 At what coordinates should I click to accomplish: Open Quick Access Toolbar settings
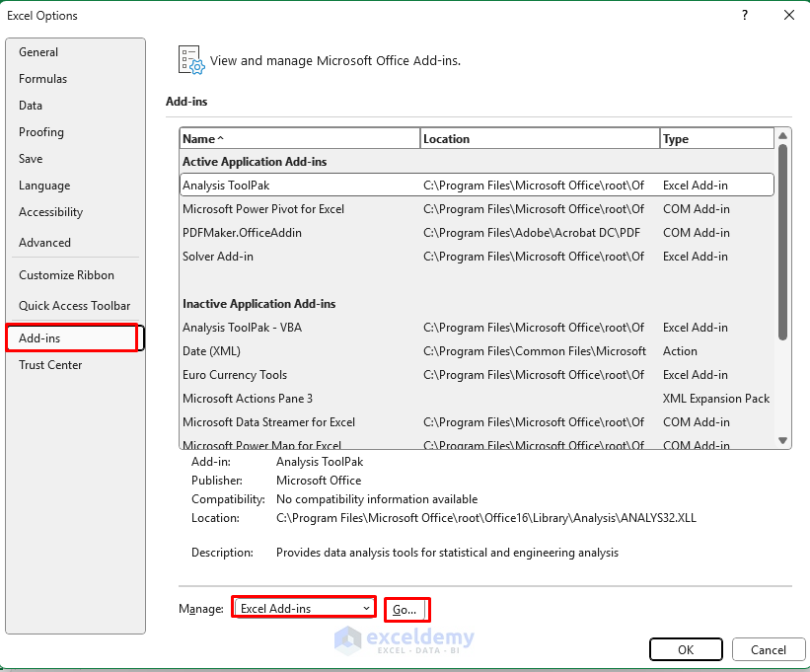[x=74, y=306]
